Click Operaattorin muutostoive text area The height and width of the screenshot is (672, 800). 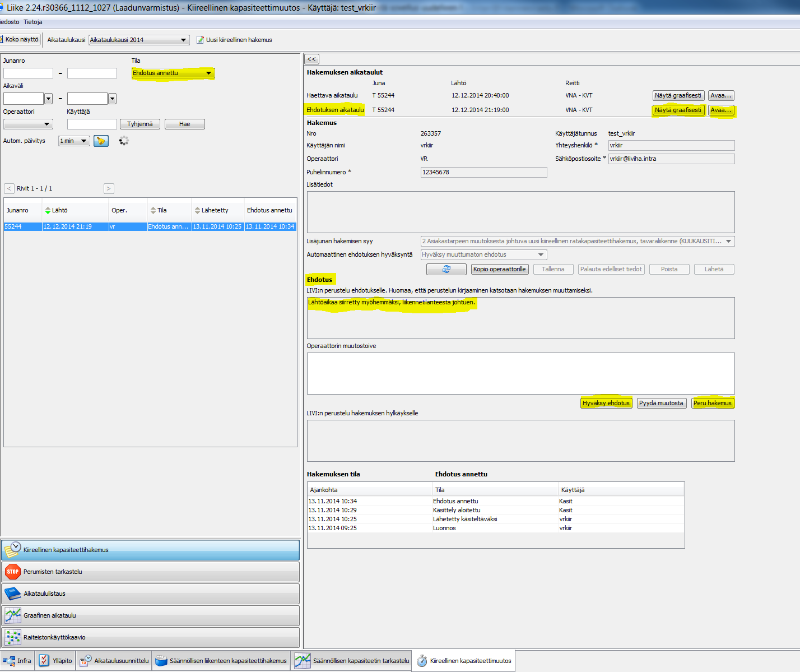coord(520,373)
